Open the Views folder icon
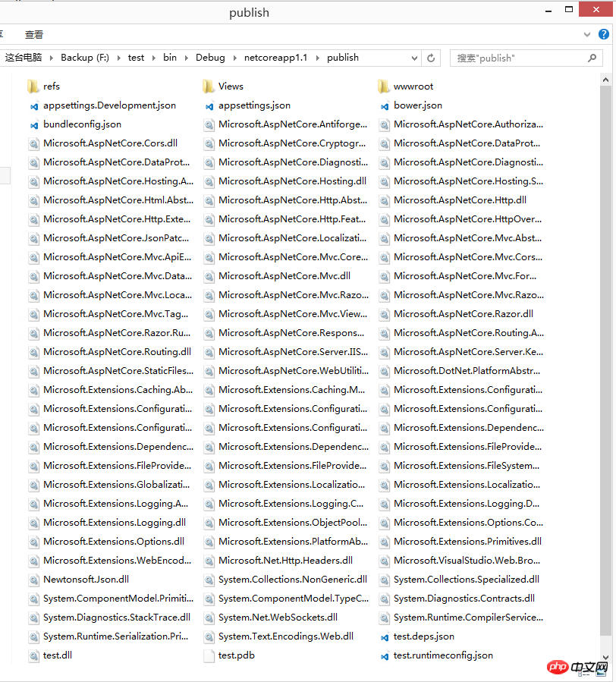The width and height of the screenshot is (616, 682). [209, 86]
